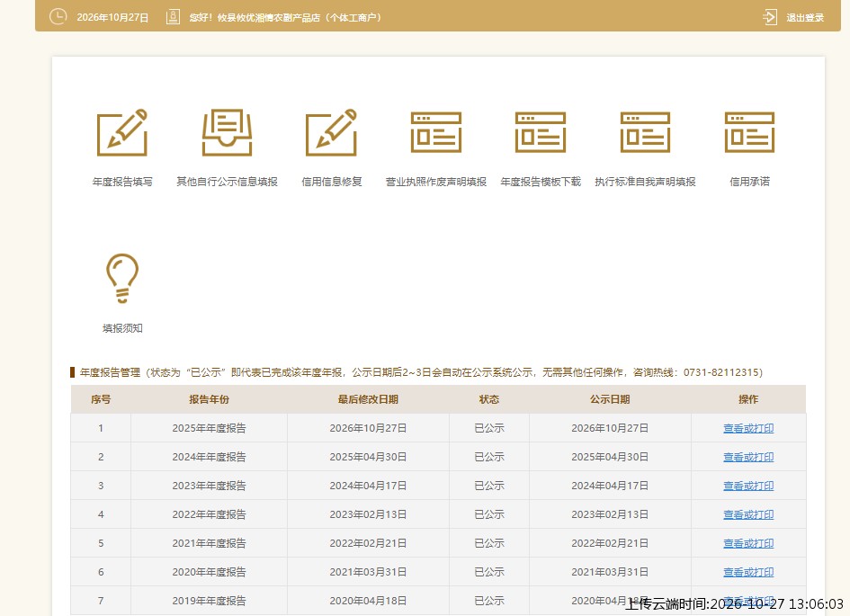The height and width of the screenshot is (616, 850).
Task: Open the 年度报告填写 pencil icon
Action: 122,132
